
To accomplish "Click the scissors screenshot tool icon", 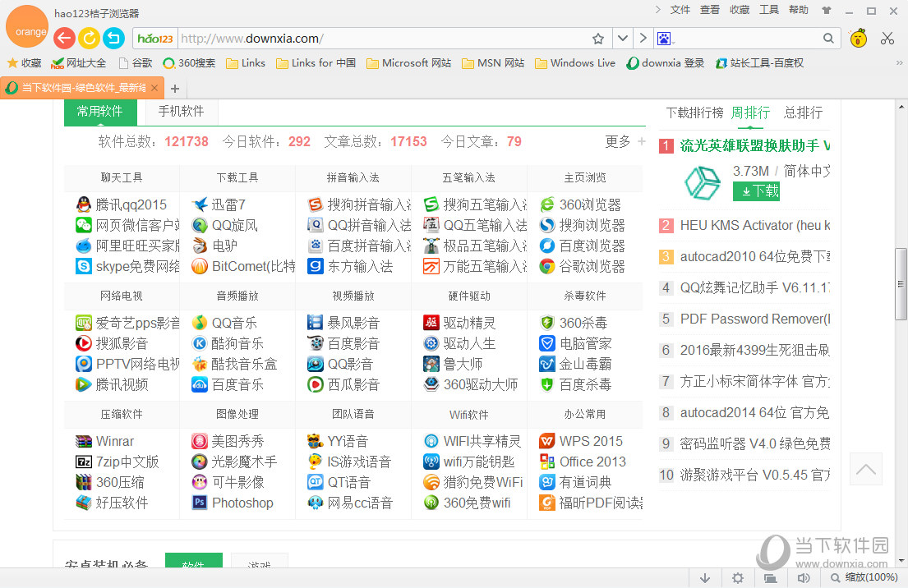I will click(887, 39).
